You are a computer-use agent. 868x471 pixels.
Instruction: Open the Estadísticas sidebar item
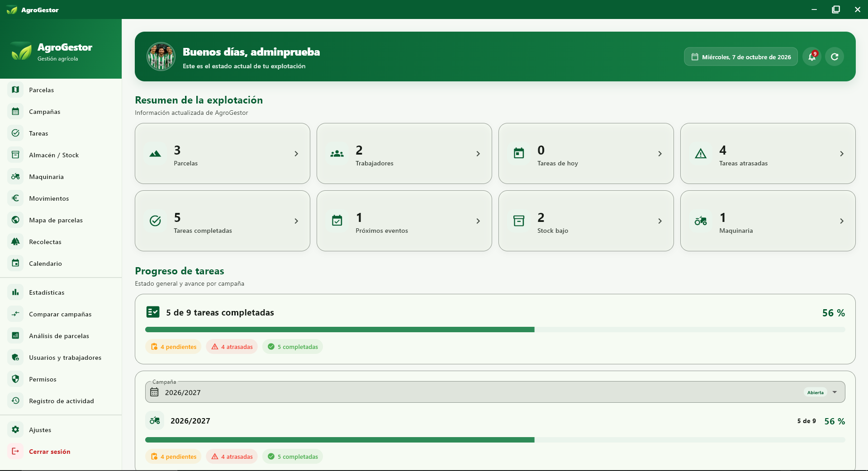coord(61,292)
